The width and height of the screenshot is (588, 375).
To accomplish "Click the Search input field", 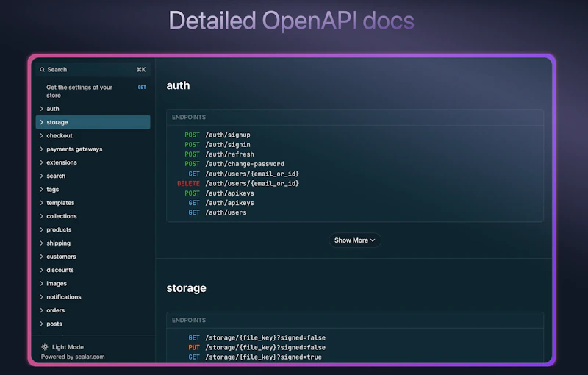I will point(93,70).
